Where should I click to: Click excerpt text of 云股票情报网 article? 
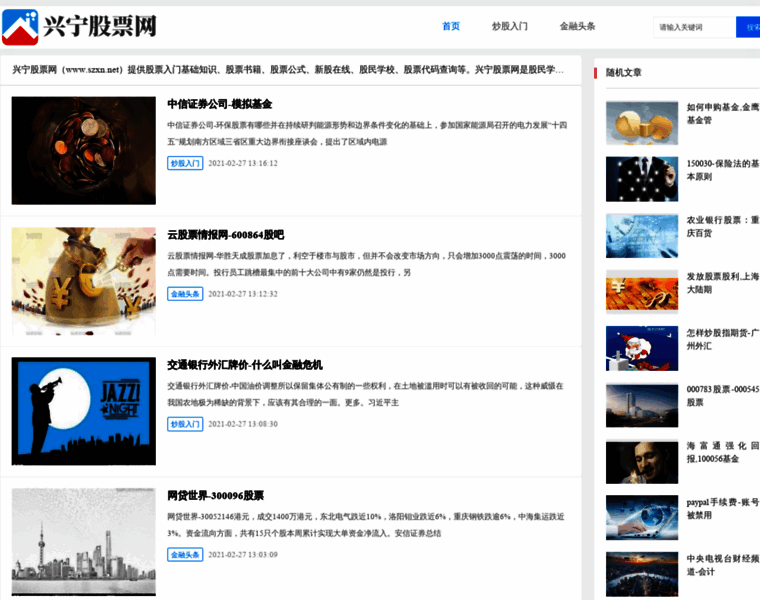[x=366, y=264]
